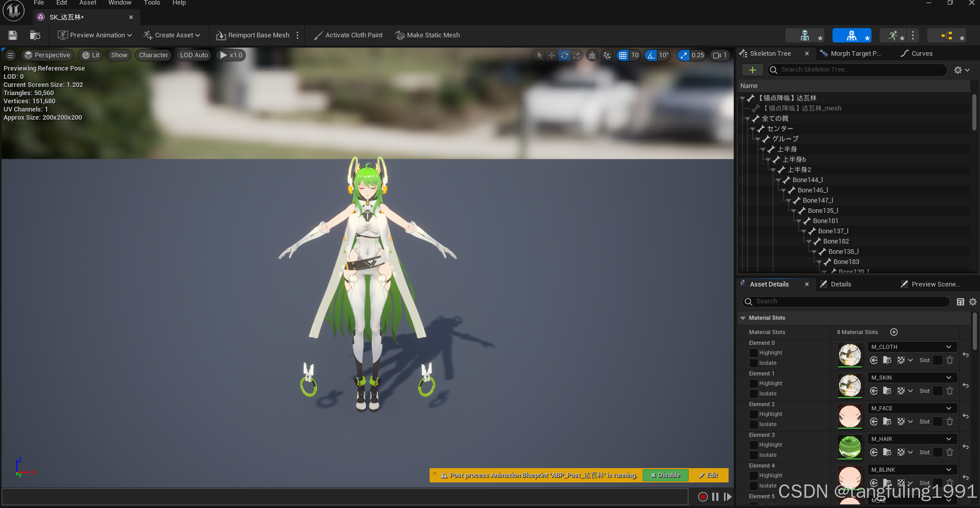Click Reimport Base Mesh
This screenshot has height=508, width=980.
(x=253, y=35)
